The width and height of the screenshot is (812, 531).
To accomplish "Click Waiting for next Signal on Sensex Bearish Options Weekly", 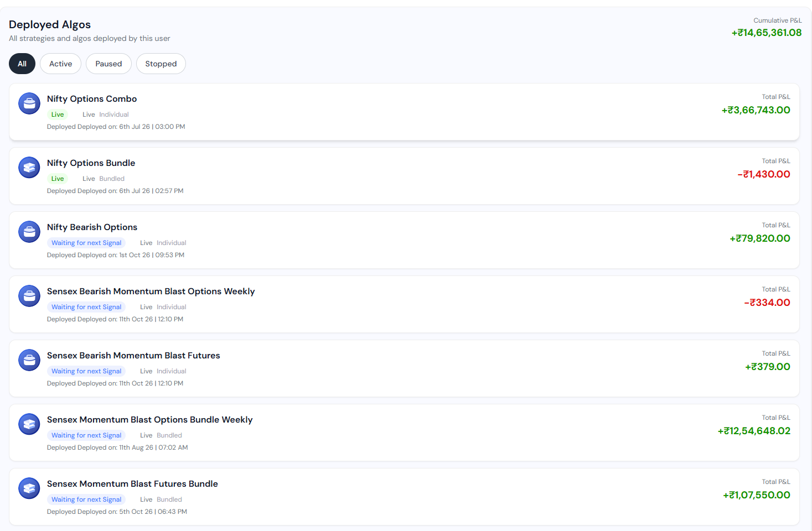I will (x=86, y=307).
